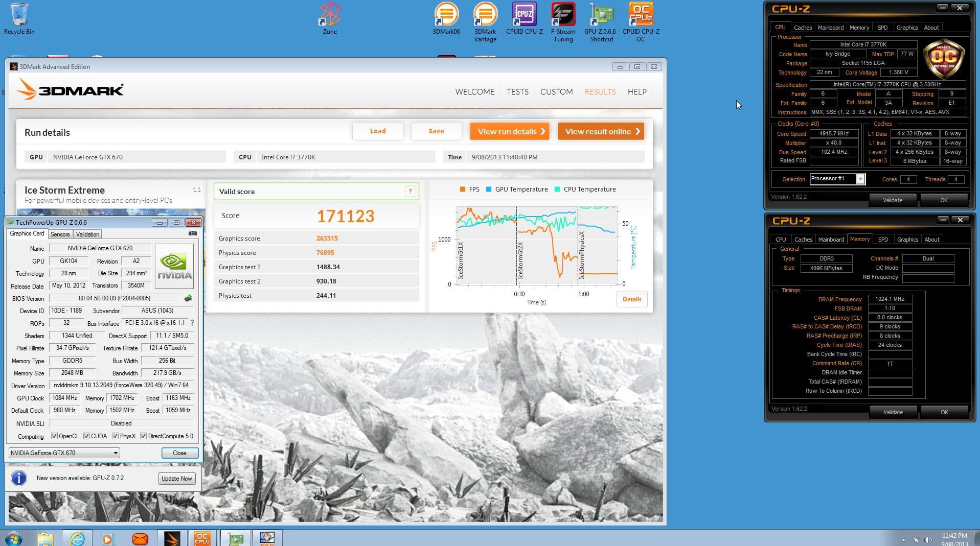The width and height of the screenshot is (980, 546).
Task: Switch to GPU-Z in the taskbar
Action: (235, 538)
